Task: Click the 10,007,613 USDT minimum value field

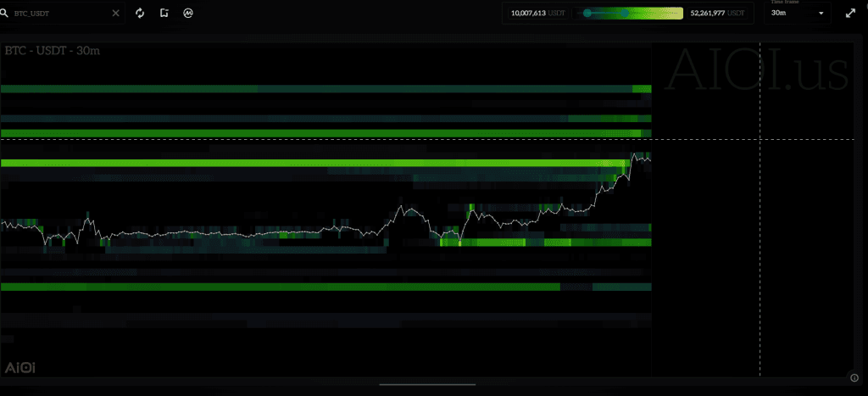Action: pyautogui.click(x=538, y=14)
